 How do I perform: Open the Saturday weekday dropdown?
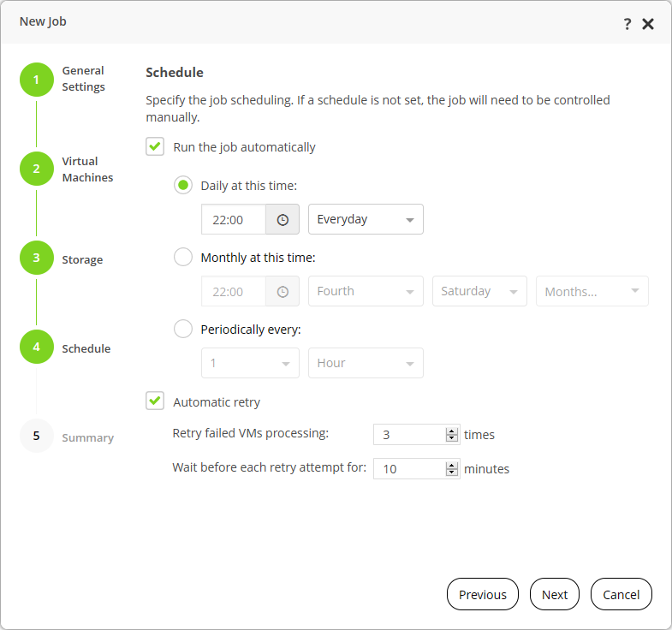coord(479,291)
